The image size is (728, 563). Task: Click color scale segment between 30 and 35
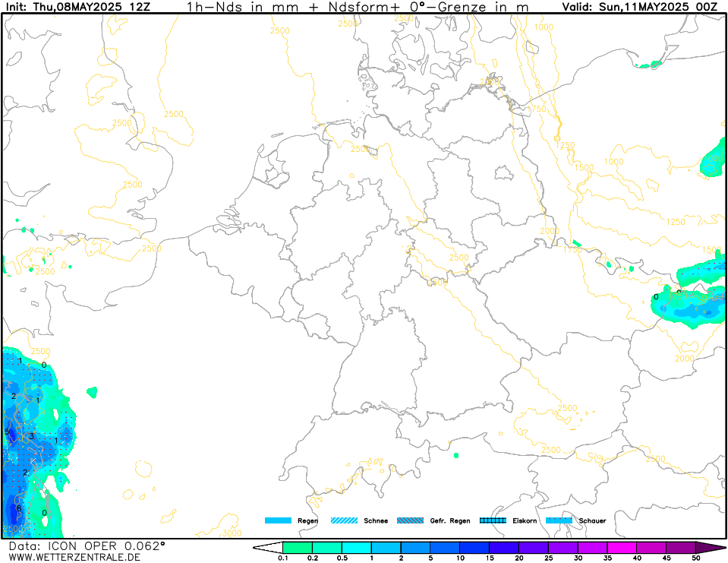tap(592, 548)
